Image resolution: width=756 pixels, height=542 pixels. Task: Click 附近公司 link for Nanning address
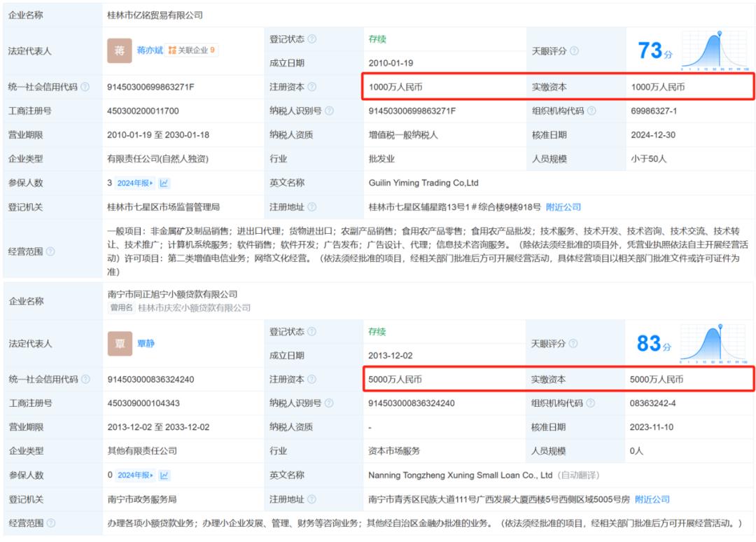click(652, 499)
